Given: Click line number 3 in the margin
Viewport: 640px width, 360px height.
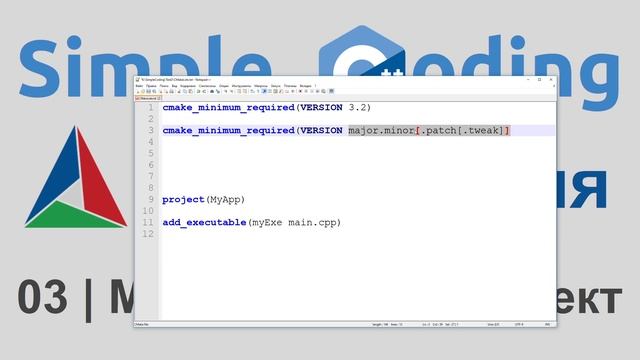Looking at the screenshot, I should (151, 131).
